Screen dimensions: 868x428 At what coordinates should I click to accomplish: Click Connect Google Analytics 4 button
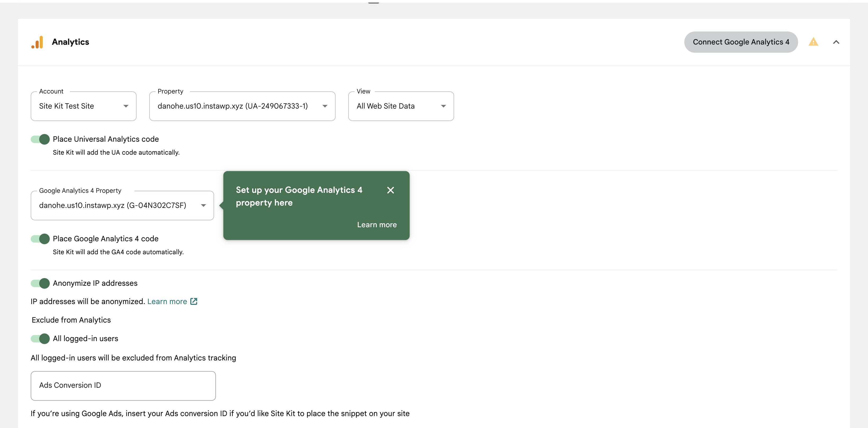click(741, 42)
